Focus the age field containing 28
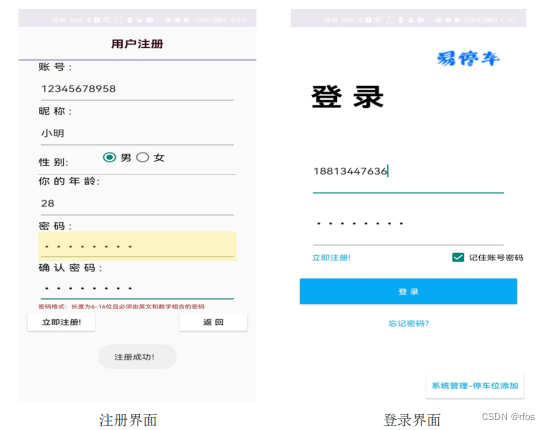The width and height of the screenshot is (550, 430). (137, 203)
